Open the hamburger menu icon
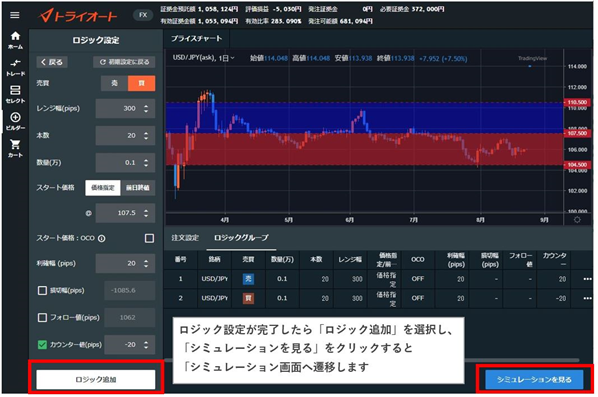Screen dimensions: 598x397 15,15
